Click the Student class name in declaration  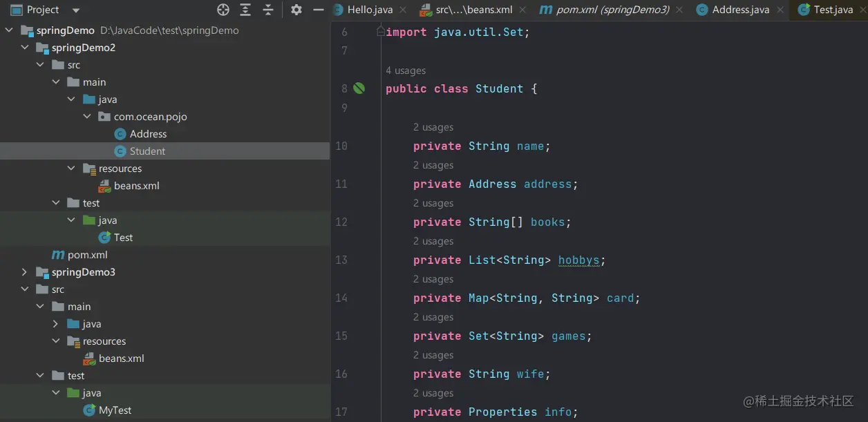click(x=499, y=88)
